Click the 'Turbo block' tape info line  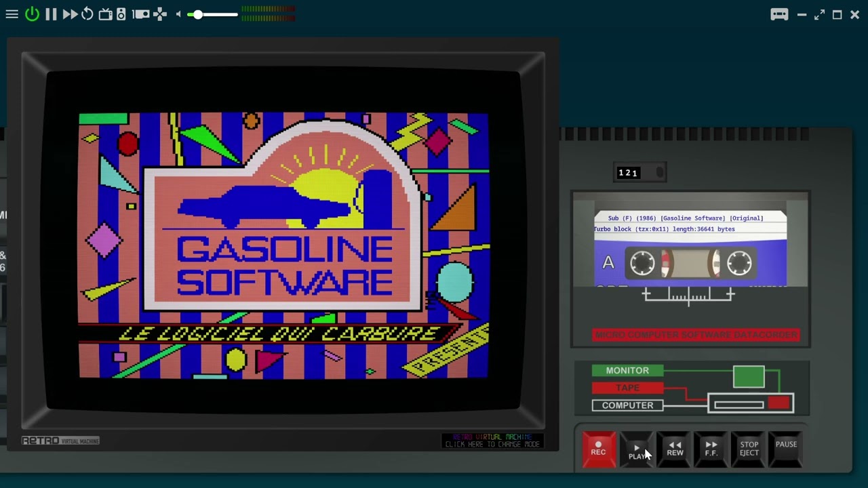665,229
